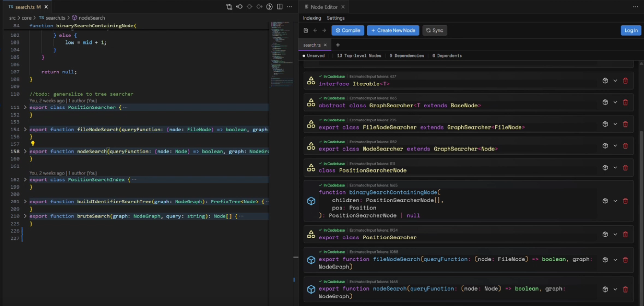Unfold the bruteSearch function in code
This screenshot has height=306, width=644.
pyautogui.click(x=25, y=216)
